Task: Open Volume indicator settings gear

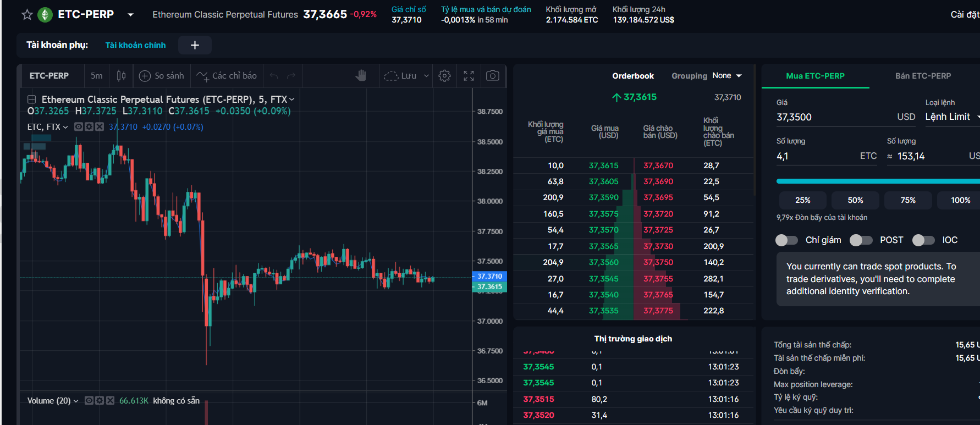Action: (100, 401)
